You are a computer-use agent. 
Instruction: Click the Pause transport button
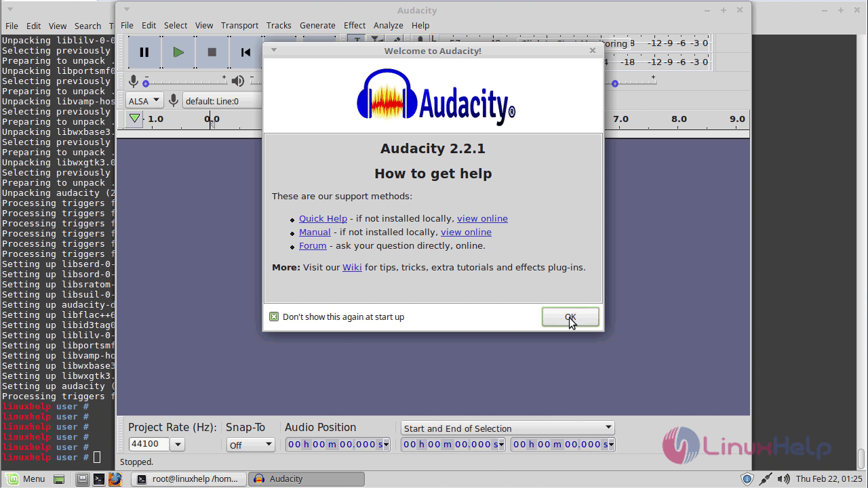tap(144, 52)
